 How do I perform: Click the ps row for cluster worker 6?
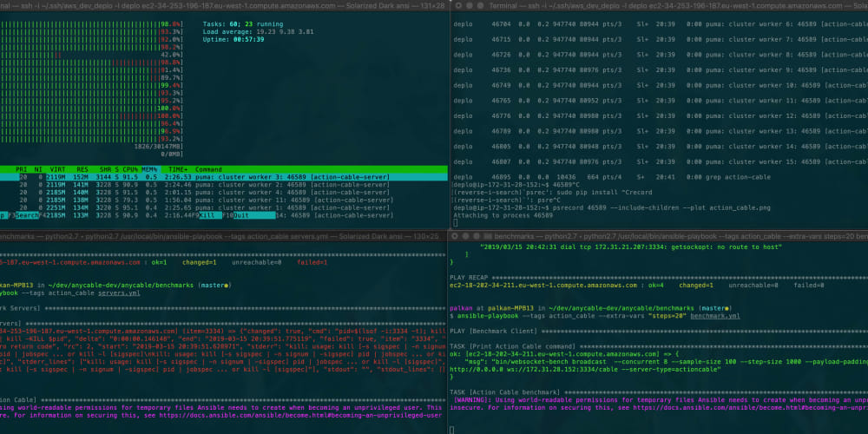(661, 24)
